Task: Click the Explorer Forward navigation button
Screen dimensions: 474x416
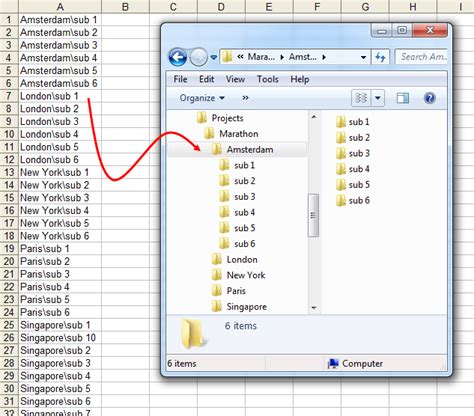Action: pyautogui.click(x=199, y=57)
